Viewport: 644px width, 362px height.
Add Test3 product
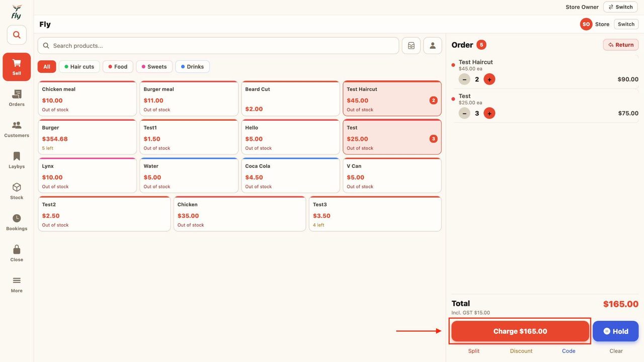point(375,214)
